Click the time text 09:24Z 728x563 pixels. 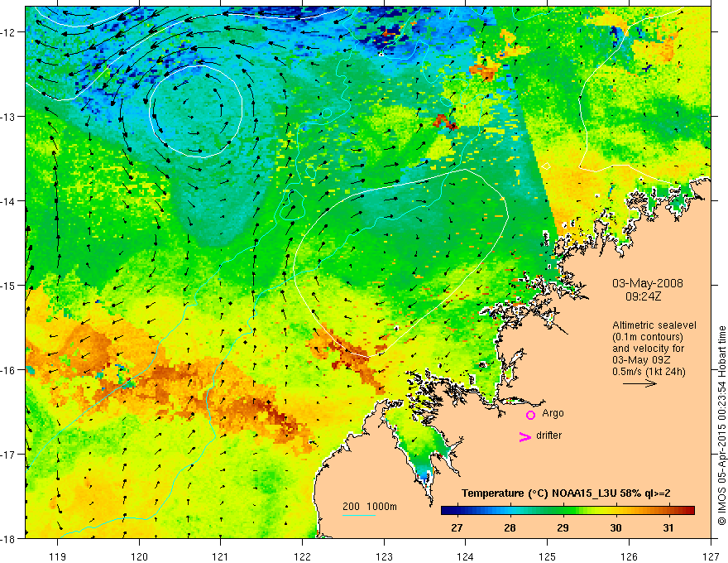(x=643, y=296)
